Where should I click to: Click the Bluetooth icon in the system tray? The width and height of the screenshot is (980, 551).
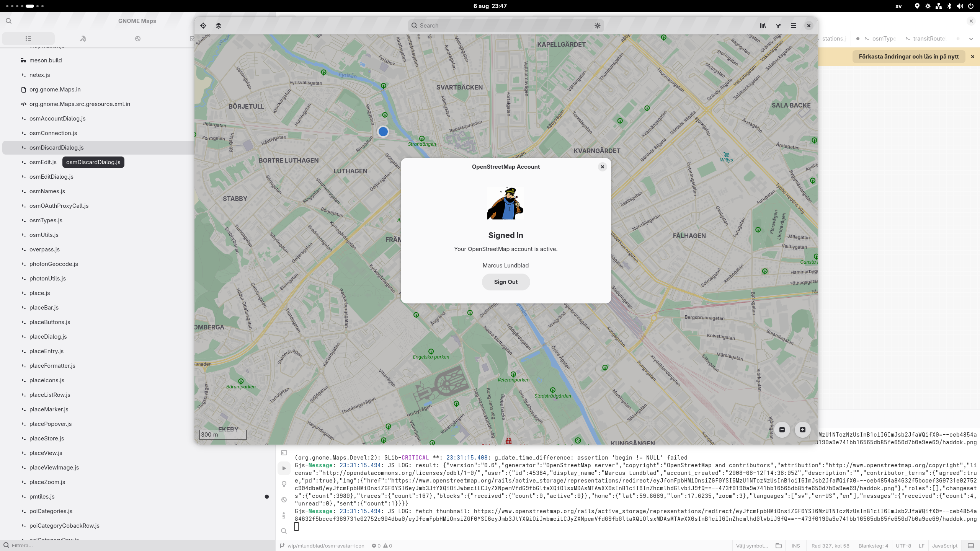[x=949, y=6]
